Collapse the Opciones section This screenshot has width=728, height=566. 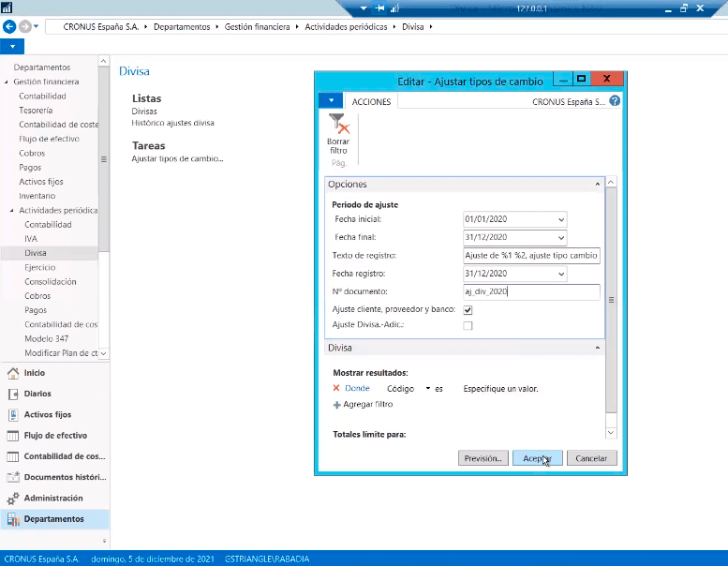[597, 185]
